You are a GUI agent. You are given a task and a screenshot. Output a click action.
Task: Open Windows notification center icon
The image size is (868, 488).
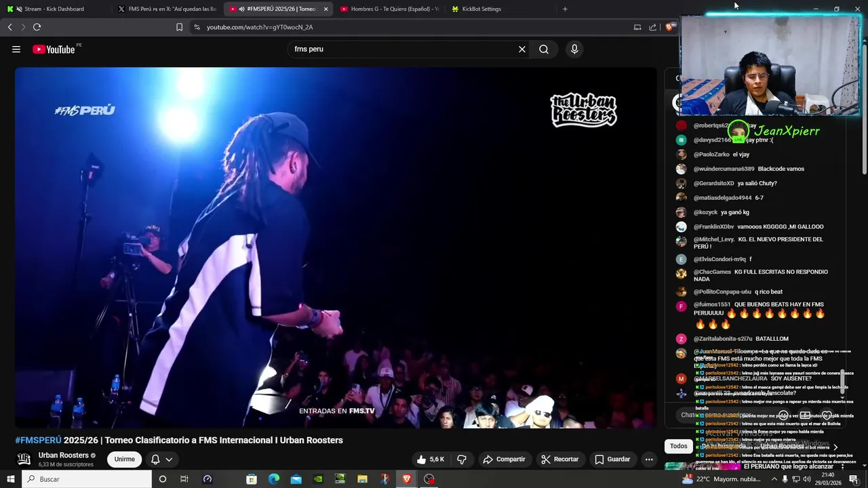click(854, 479)
